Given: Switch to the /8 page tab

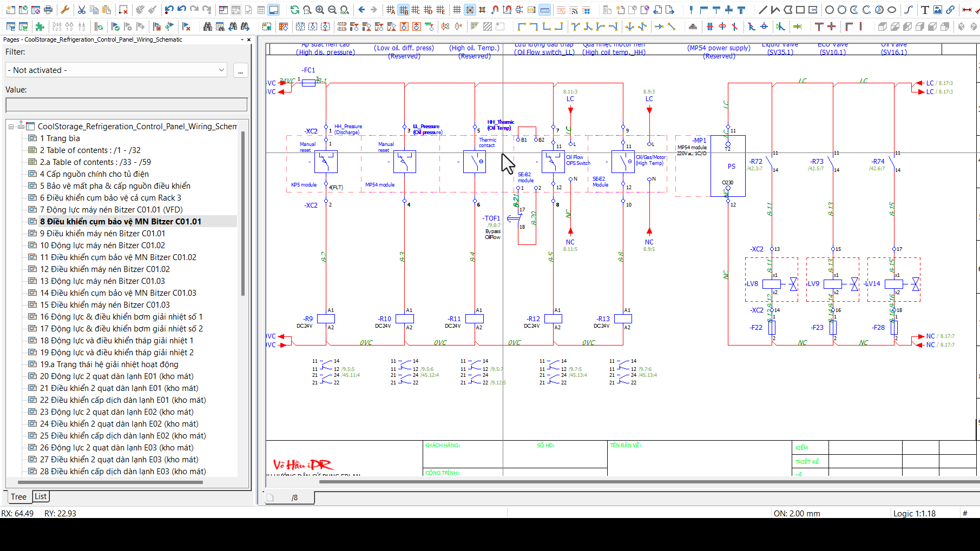Looking at the screenshot, I should click(x=294, y=497).
